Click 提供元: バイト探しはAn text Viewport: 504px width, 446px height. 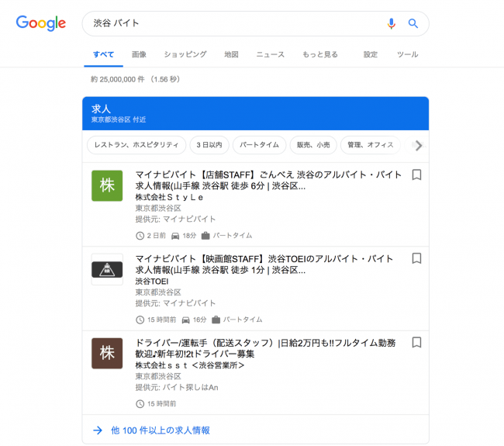177,388
